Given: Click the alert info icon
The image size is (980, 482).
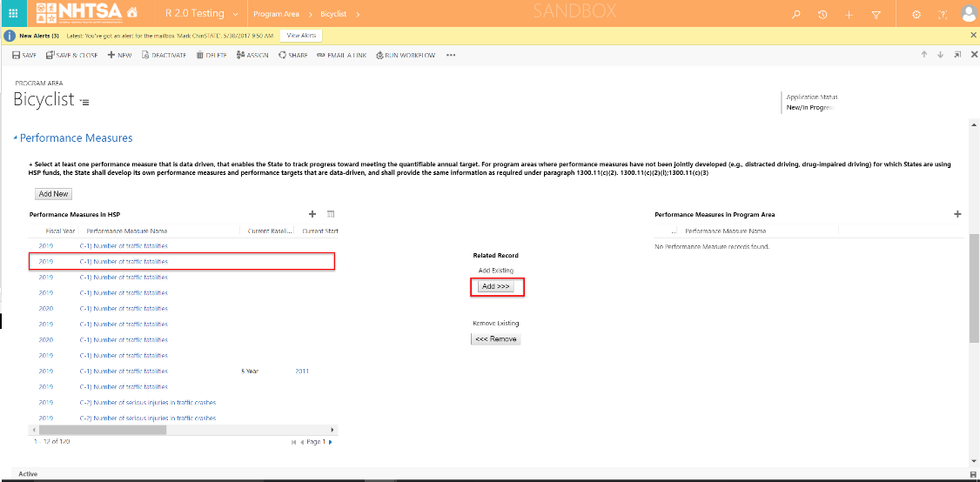Looking at the screenshot, I should tap(10, 36).
